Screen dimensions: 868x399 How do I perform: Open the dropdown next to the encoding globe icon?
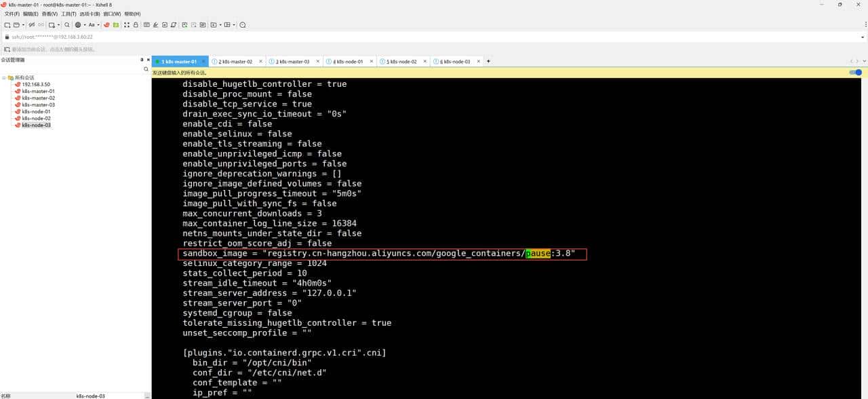tap(84, 24)
